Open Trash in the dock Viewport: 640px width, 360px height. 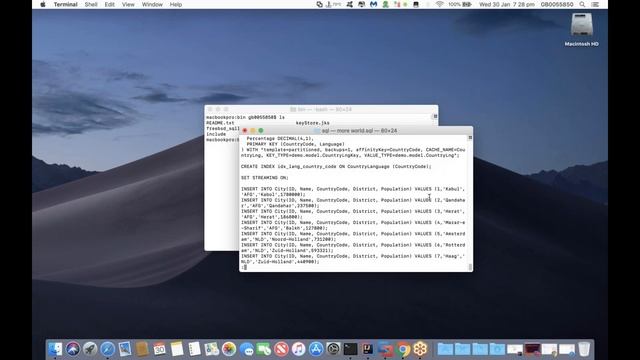point(584,349)
